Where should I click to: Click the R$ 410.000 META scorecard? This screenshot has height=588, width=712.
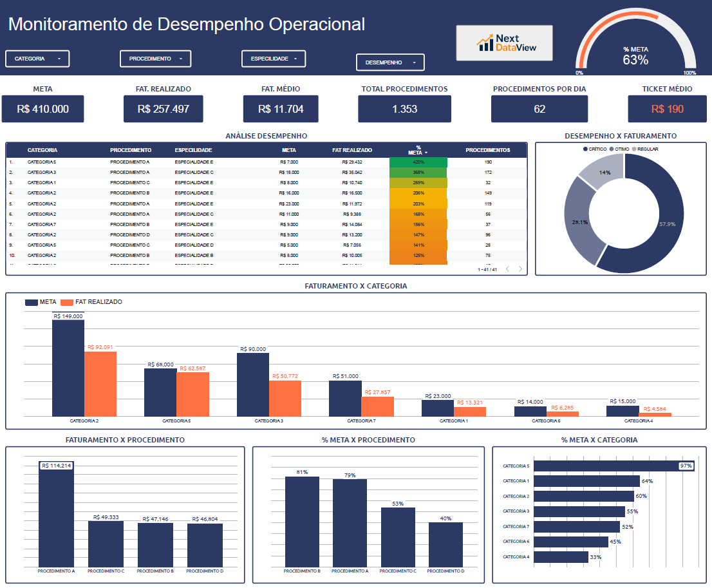click(42, 109)
